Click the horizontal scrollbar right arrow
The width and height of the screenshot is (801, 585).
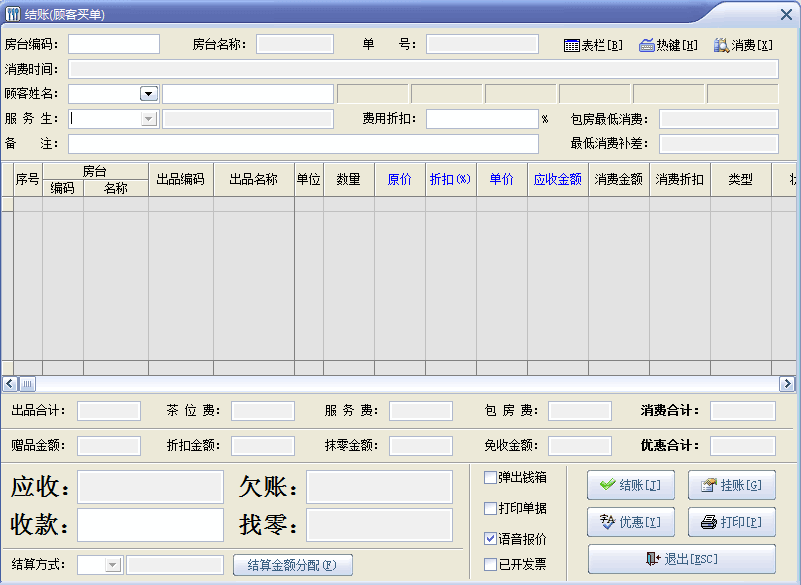(787, 384)
